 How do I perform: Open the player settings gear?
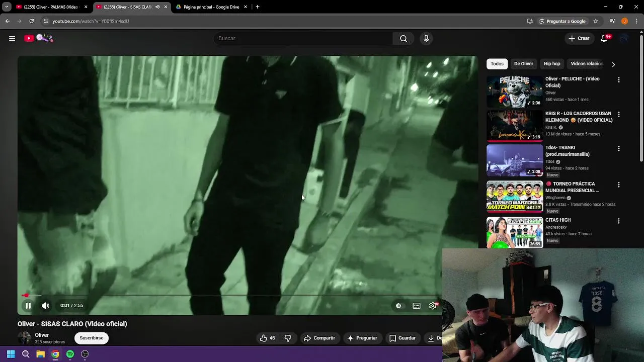tap(433, 305)
